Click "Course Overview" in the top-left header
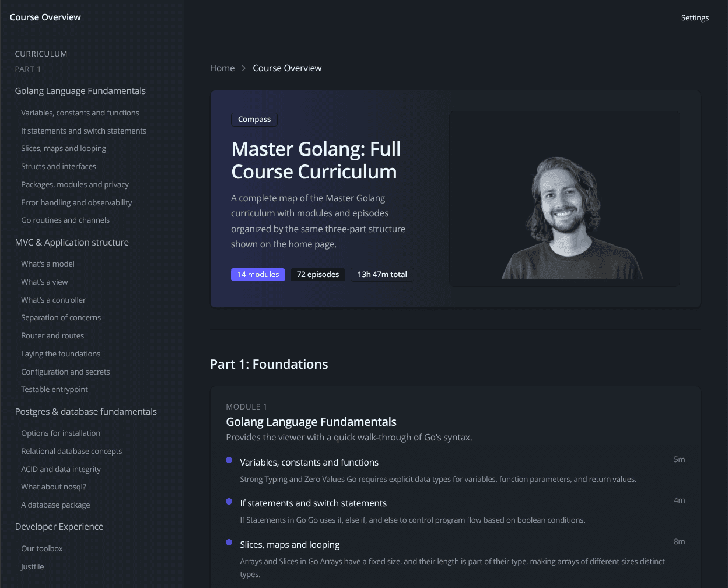 click(x=45, y=17)
